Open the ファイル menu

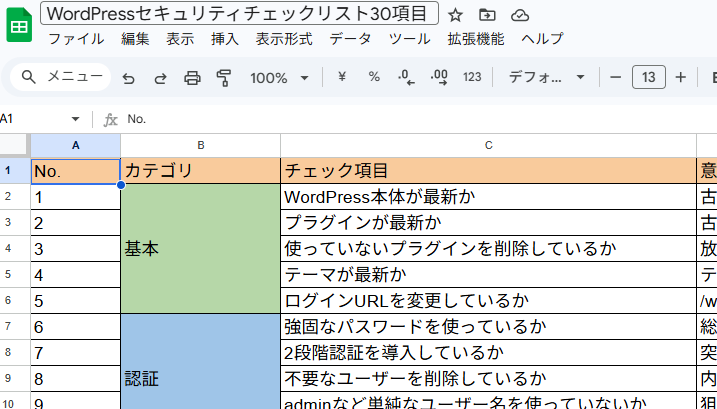coord(76,39)
